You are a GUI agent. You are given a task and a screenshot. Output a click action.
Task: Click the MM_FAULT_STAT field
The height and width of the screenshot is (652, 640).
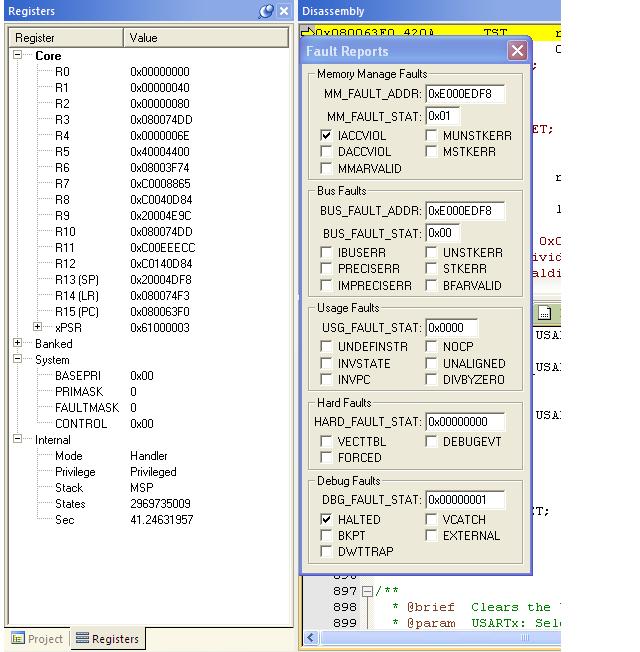(x=443, y=116)
